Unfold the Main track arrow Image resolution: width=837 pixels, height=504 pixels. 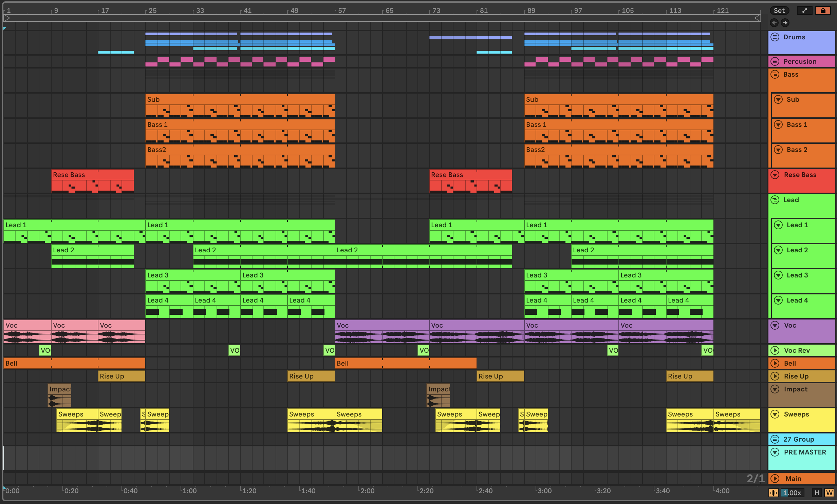(x=775, y=479)
